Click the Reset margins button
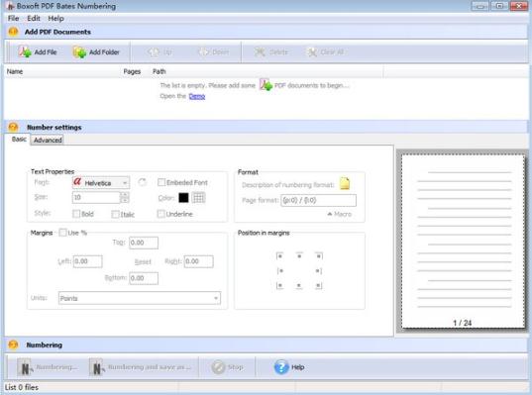The width and height of the screenshot is (532, 395). click(143, 261)
